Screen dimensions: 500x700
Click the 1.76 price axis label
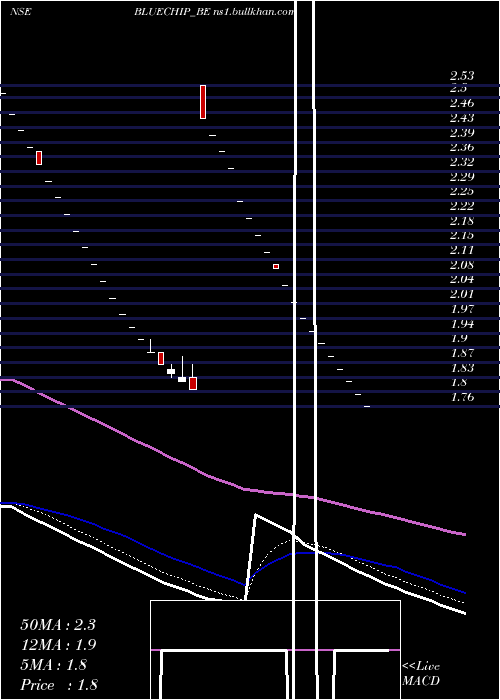[462, 397]
